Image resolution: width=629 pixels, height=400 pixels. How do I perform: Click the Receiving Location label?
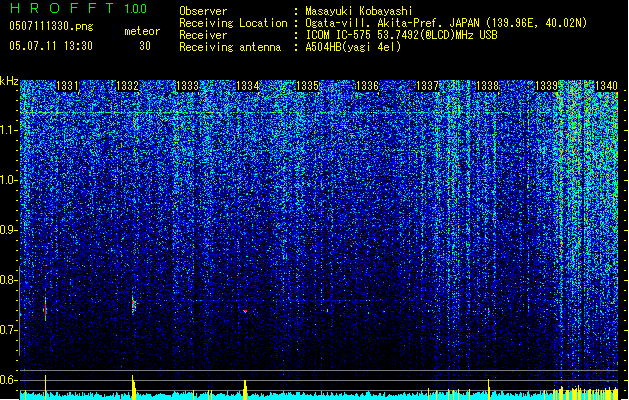click(x=233, y=23)
